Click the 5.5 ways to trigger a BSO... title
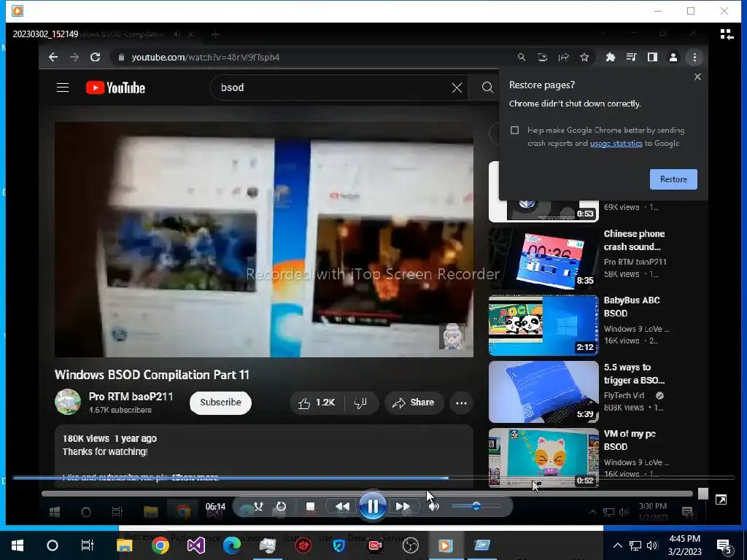Viewport: 747px width, 560px height. [634, 374]
